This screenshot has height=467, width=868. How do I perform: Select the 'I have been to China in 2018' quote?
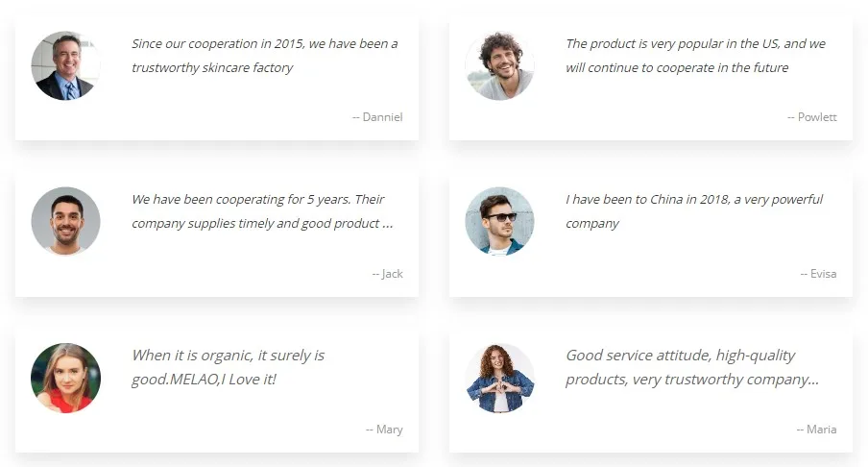pyautogui.click(x=693, y=200)
